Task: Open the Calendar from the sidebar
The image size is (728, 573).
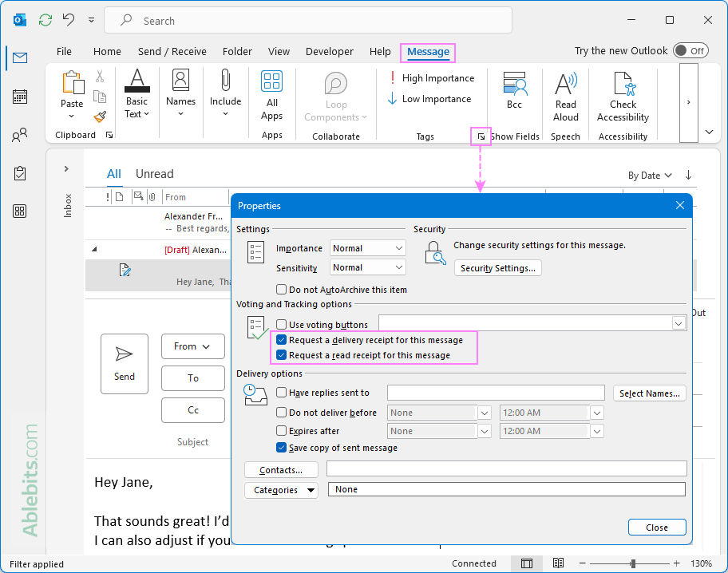Action: pos(19,96)
